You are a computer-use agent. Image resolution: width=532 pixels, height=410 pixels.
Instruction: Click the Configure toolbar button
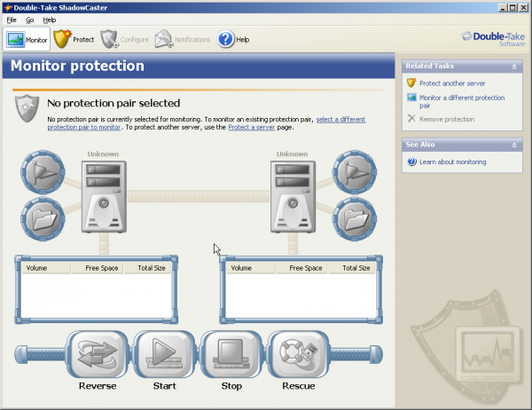[x=124, y=39]
